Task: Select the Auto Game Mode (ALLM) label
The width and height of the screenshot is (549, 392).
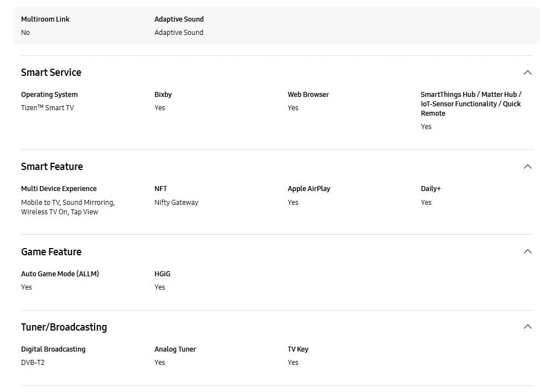Action: click(x=60, y=274)
